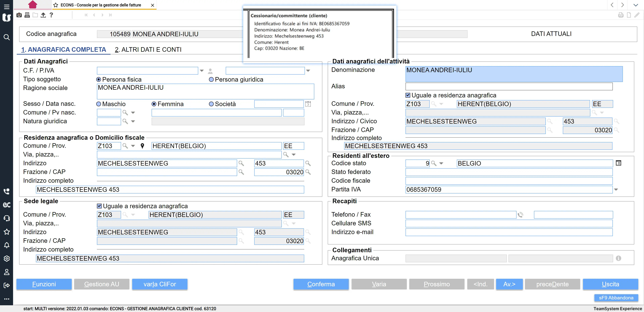Open the Partita IVA dropdown arrow

(616, 190)
